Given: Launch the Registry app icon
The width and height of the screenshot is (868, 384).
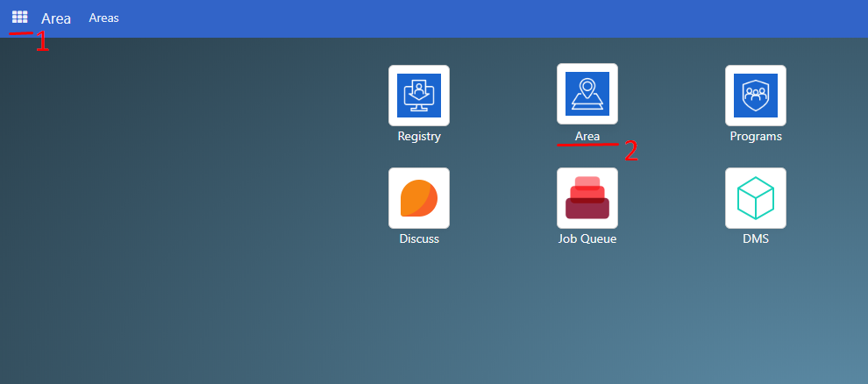Looking at the screenshot, I should [419, 95].
